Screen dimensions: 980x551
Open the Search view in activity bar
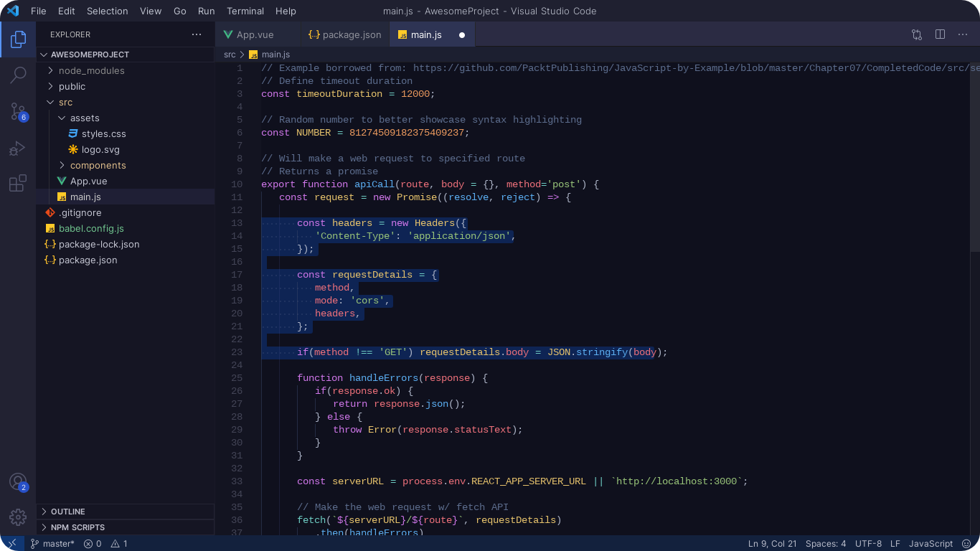[18, 75]
